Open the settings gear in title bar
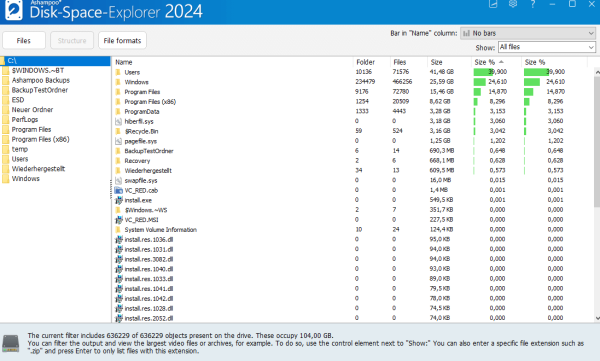Screen dimensions: 600x361 click(x=513, y=4)
